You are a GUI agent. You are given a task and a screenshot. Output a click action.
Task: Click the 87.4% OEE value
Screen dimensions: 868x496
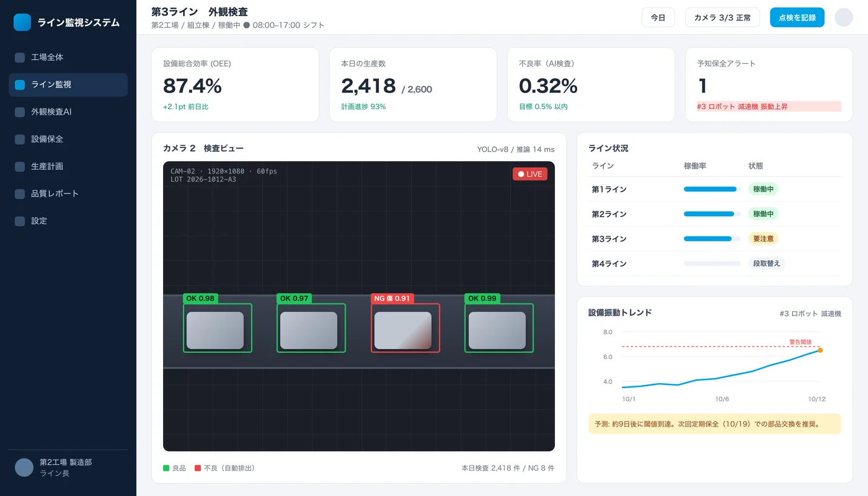tap(192, 86)
